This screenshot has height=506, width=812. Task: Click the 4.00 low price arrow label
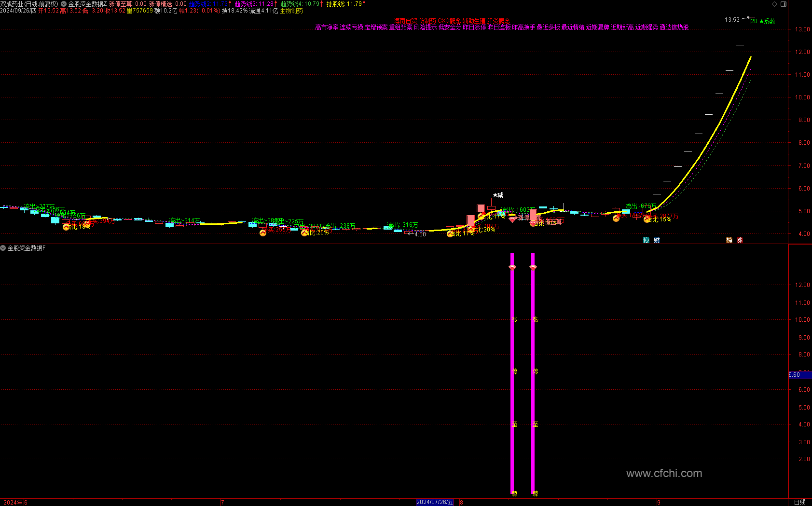(x=417, y=234)
